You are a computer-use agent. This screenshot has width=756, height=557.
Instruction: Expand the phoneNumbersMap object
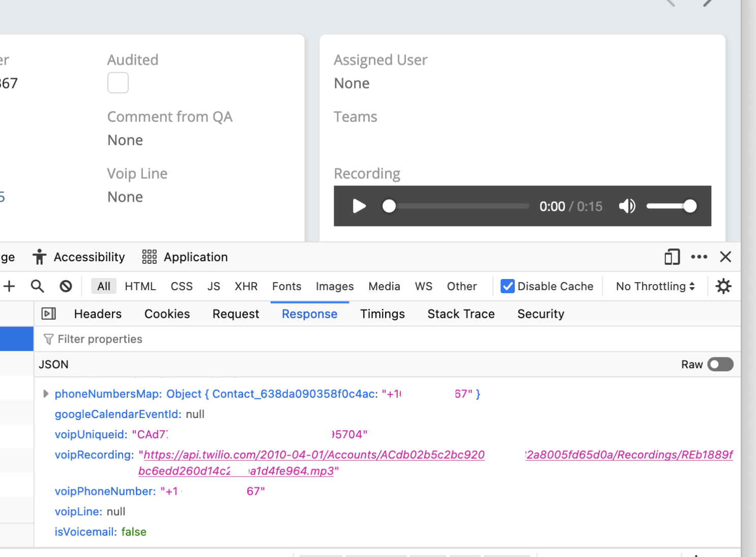pos(46,394)
